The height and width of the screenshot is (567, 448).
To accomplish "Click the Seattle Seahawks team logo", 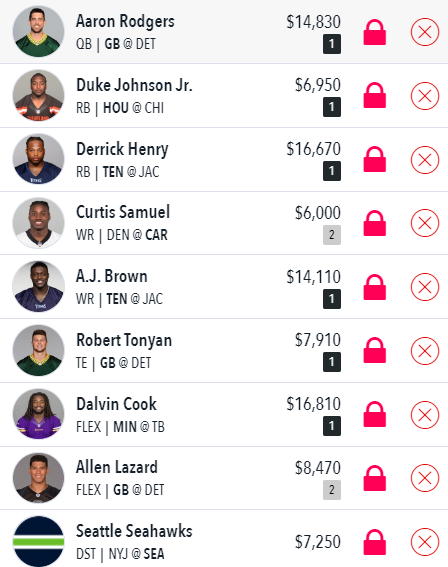I will click(x=38, y=541).
